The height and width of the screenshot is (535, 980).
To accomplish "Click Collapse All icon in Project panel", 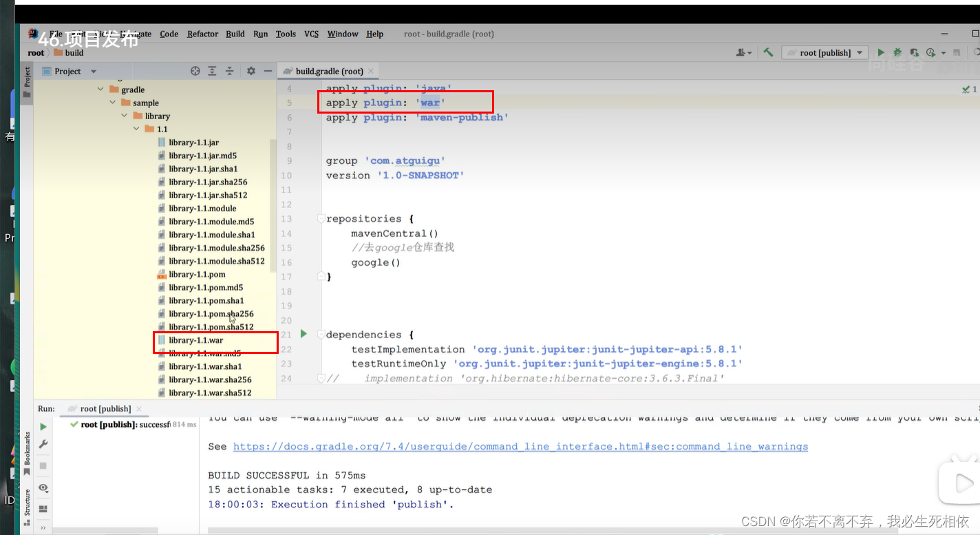I will (x=229, y=71).
